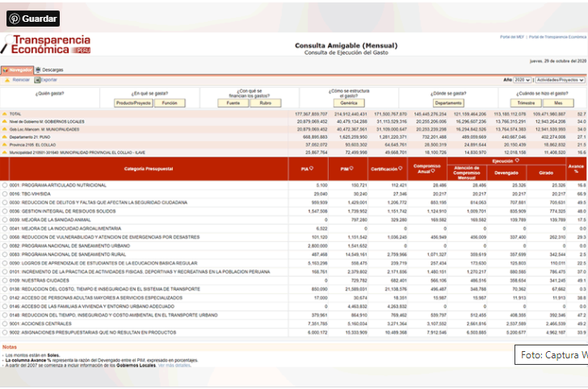Click the info icon next to PIA
588x389 pixels.
(310, 169)
